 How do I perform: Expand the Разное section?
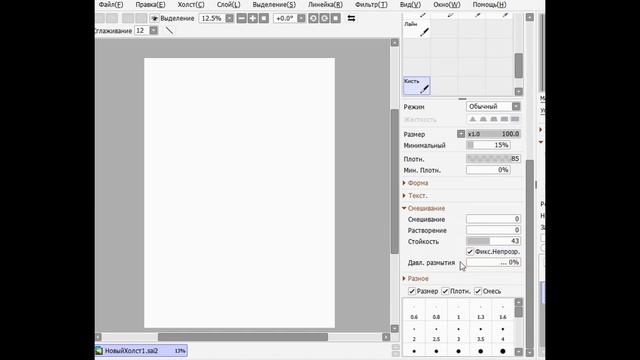click(x=416, y=278)
